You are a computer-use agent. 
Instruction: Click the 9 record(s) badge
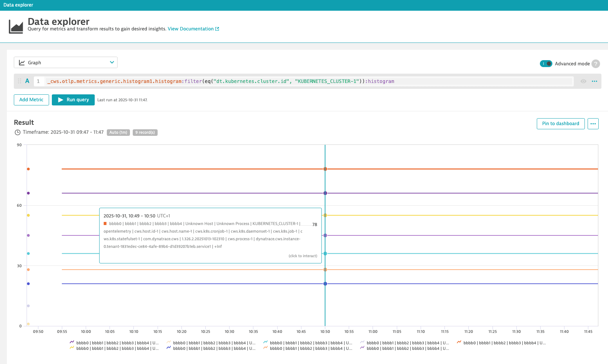[145, 132]
